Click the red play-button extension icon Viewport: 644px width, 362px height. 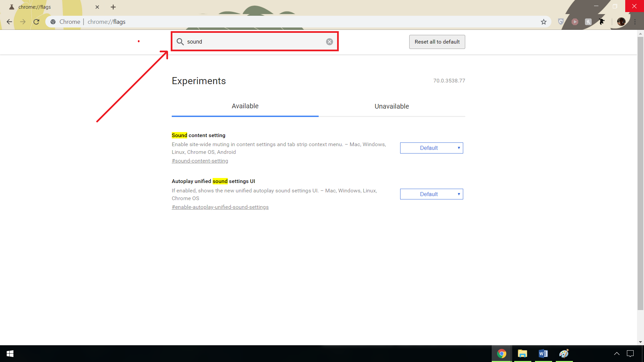pos(575,22)
